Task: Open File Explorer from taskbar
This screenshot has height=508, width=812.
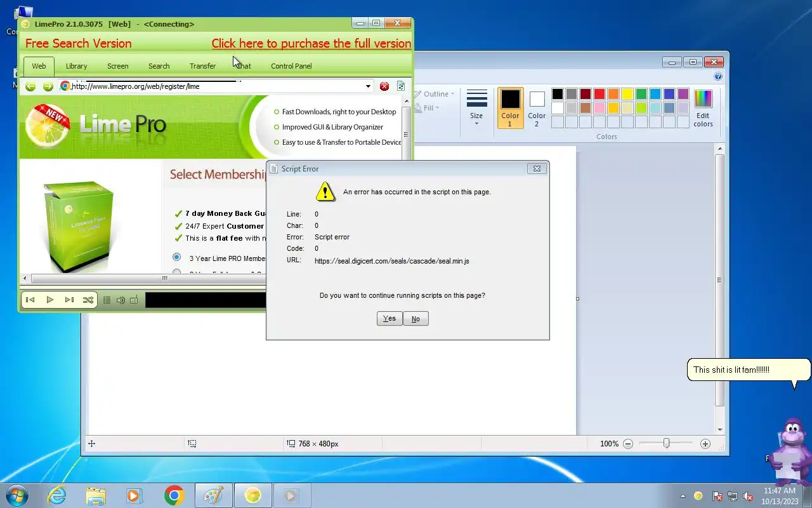Action: coord(96,495)
